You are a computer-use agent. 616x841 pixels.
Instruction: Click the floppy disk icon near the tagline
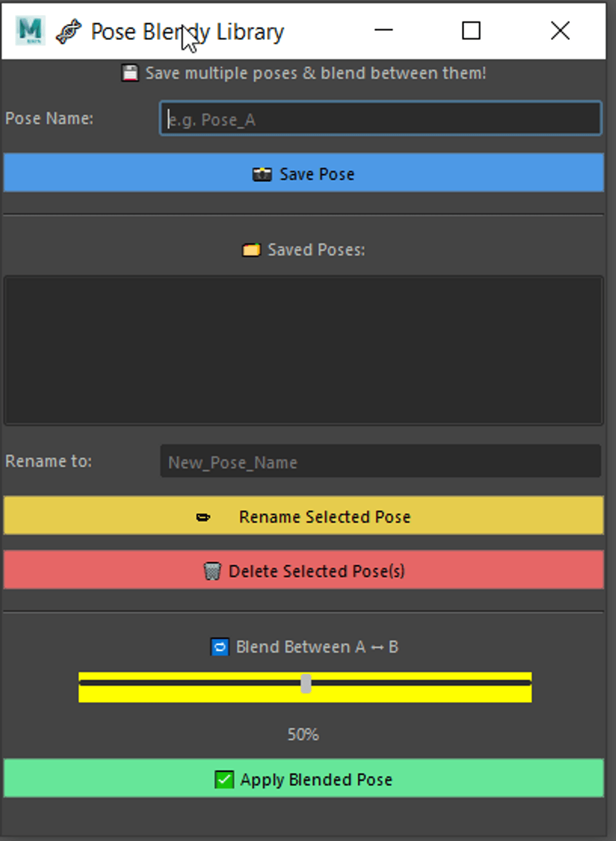coord(130,73)
